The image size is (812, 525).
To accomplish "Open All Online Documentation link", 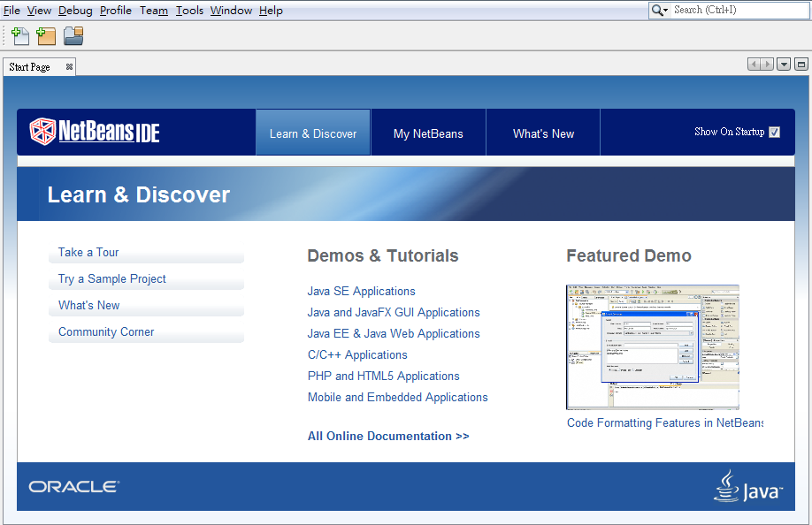I will point(388,436).
